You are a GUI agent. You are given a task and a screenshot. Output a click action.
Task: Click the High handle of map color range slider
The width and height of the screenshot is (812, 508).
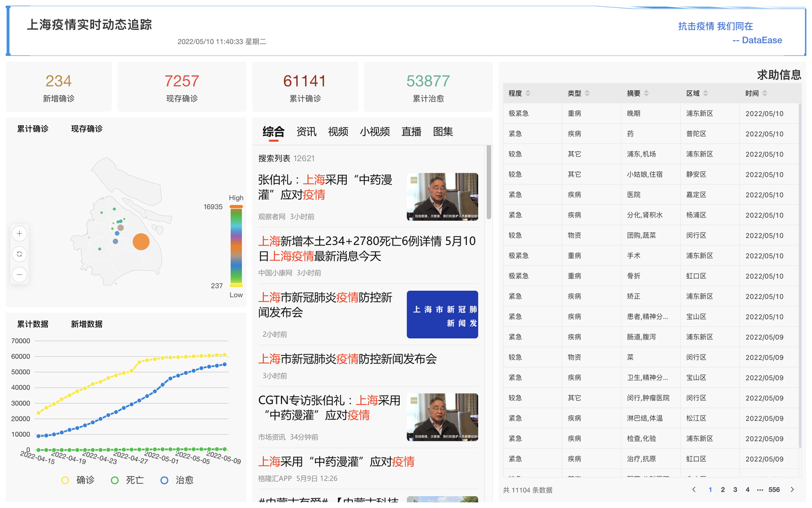coord(236,207)
